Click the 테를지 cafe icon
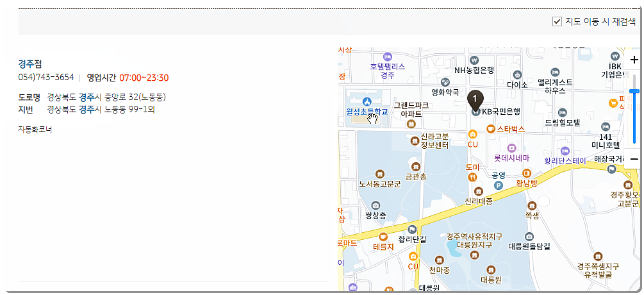 [383, 237]
